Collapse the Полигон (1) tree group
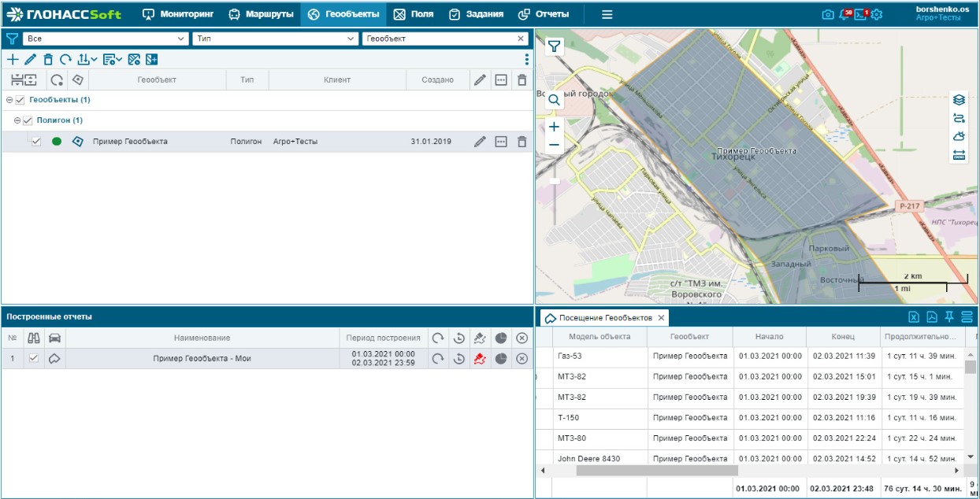This screenshot has width=980, height=499. coord(17,120)
